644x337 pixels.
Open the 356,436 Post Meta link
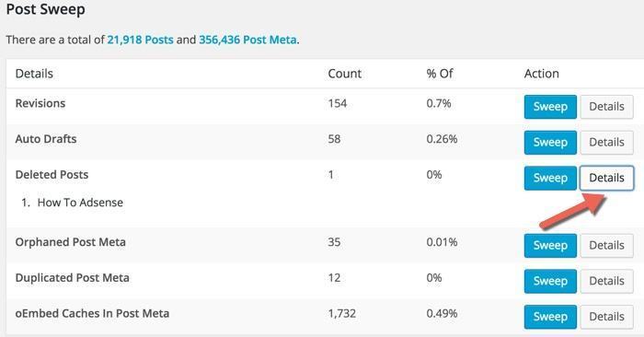tap(247, 40)
